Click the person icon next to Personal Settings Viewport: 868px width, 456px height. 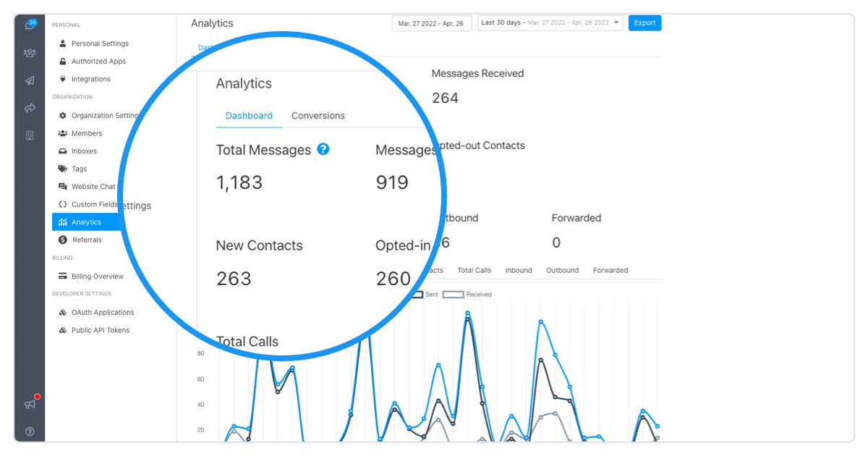pos(63,43)
